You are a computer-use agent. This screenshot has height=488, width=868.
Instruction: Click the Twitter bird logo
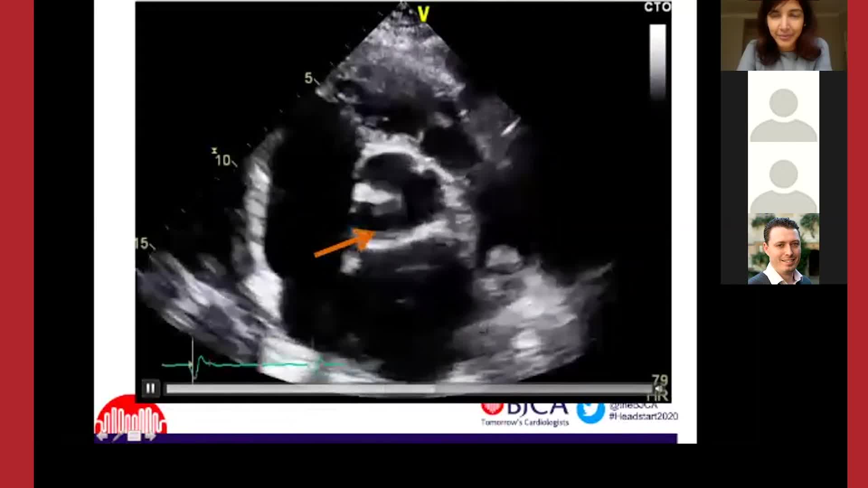590,411
